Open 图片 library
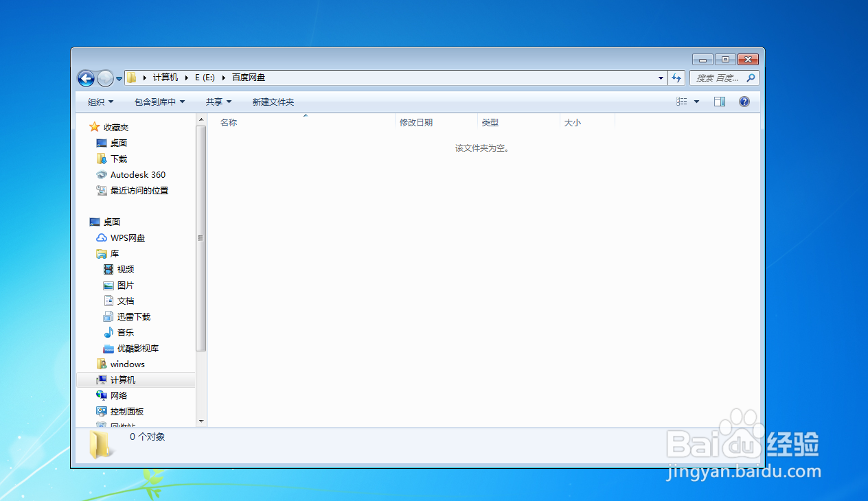868x501 pixels. 126,285
